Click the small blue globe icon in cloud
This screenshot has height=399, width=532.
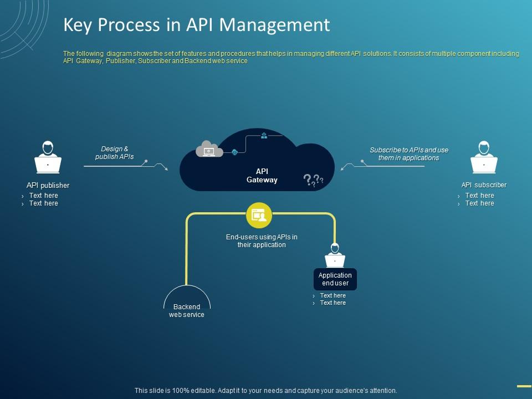coord(234,152)
